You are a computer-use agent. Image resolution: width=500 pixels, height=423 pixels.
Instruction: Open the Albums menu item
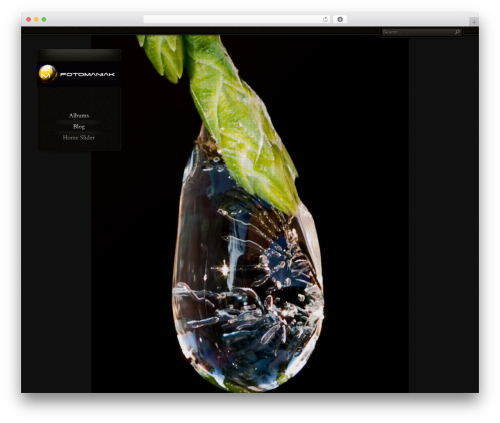tap(79, 115)
